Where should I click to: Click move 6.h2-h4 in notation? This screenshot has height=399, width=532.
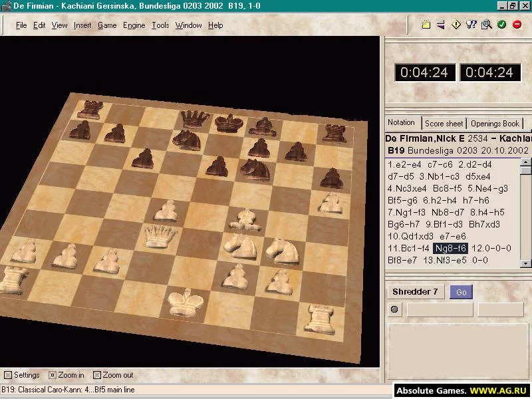[440, 201]
